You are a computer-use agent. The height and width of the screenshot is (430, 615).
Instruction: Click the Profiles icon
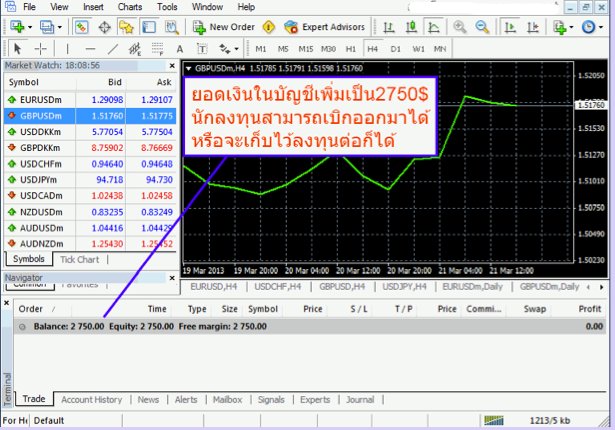47,27
